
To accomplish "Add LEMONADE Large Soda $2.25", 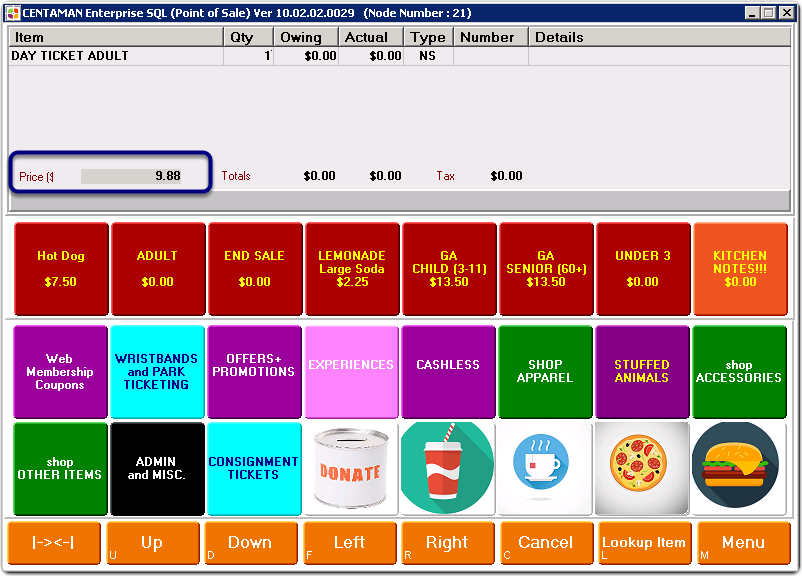I will tap(352, 269).
